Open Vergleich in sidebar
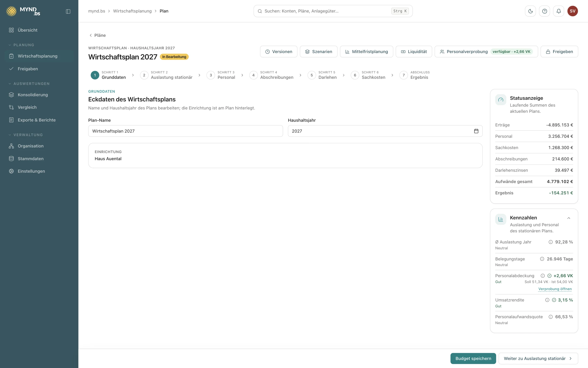The image size is (588, 368). pos(39,107)
